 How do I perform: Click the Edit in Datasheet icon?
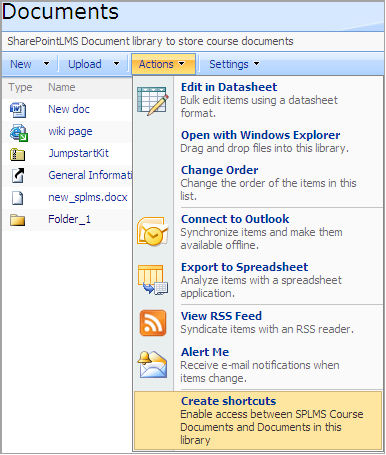pos(153,101)
